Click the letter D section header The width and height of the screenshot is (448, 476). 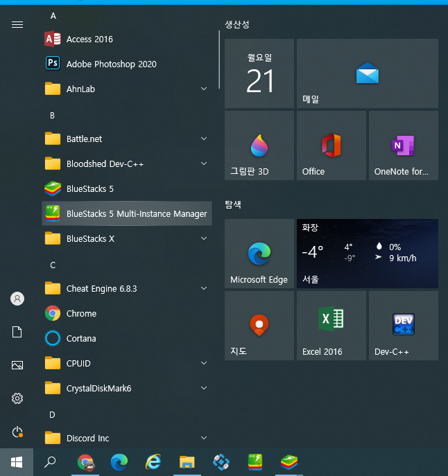[52, 414]
